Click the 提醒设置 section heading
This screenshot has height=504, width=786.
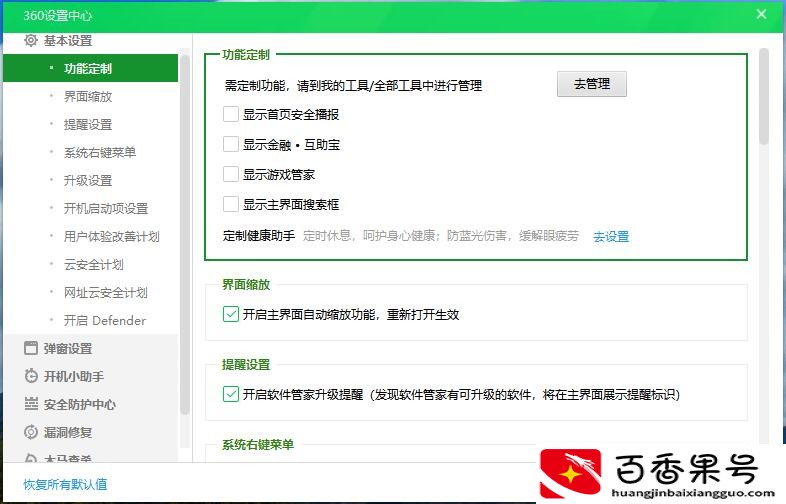tap(246, 365)
